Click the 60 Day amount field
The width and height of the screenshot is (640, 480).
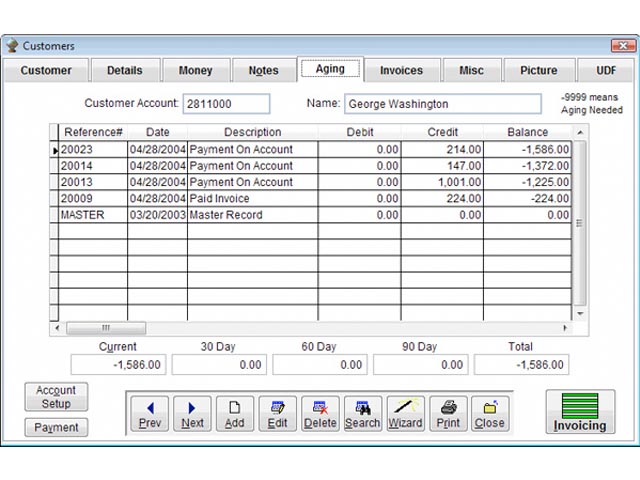[x=320, y=364]
